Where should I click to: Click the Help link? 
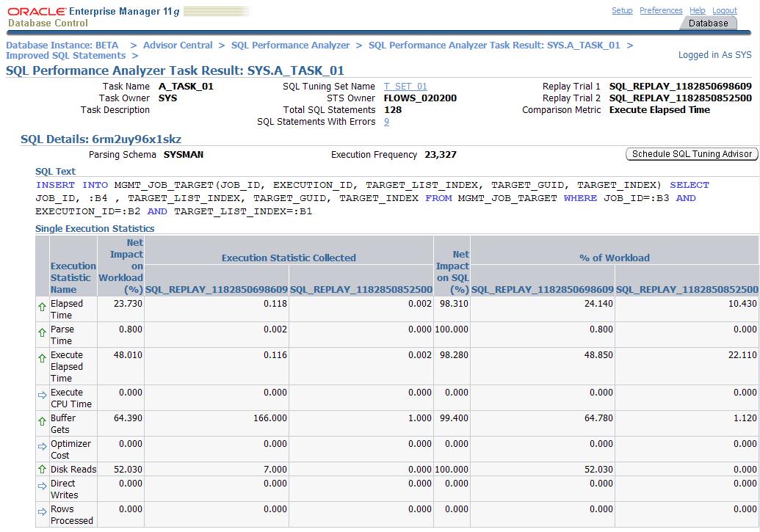click(x=697, y=11)
